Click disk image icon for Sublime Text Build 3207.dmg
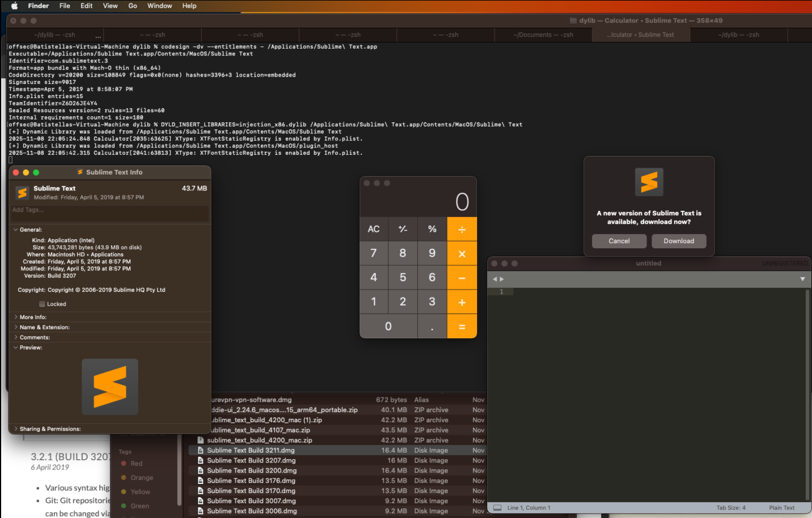Image resolution: width=812 pixels, height=518 pixels. [200, 461]
